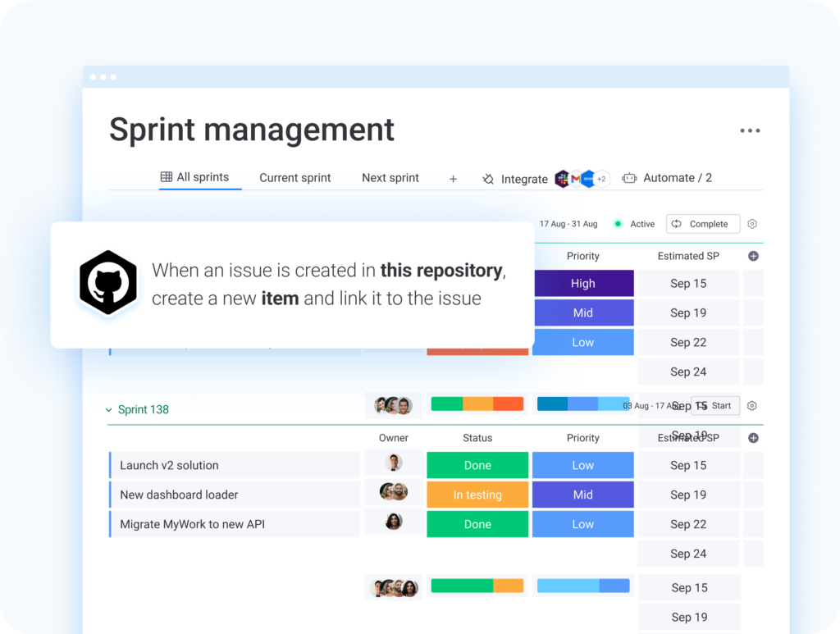Show the +2 more integrations badge
Screen dimensions: 840x634
click(x=601, y=179)
